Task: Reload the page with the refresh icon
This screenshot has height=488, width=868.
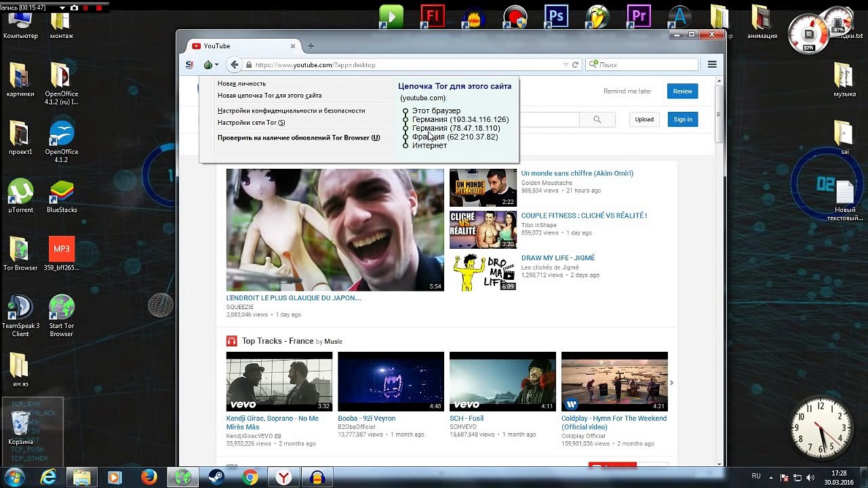Action: (576, 65)
